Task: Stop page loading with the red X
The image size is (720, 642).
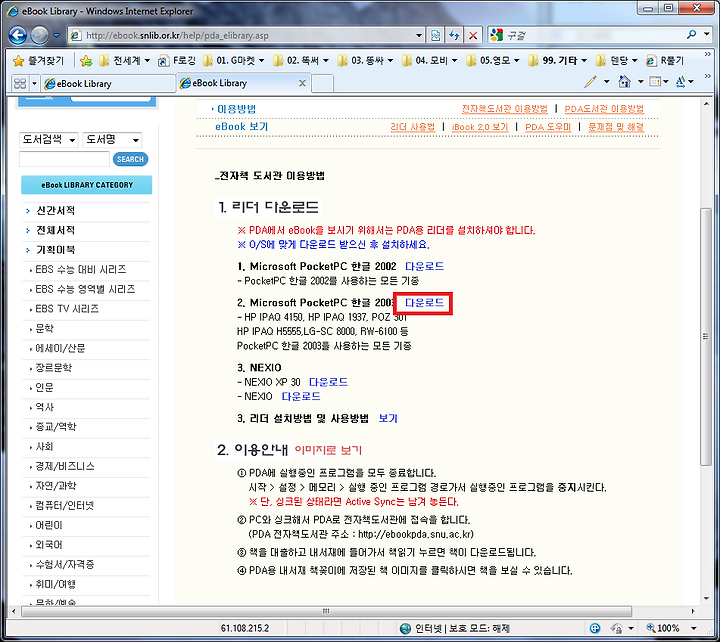Action: click(x=473, y=35)
